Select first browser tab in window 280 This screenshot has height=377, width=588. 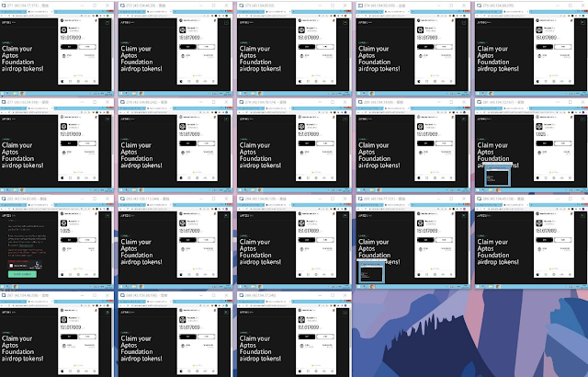tap(370, 108)
